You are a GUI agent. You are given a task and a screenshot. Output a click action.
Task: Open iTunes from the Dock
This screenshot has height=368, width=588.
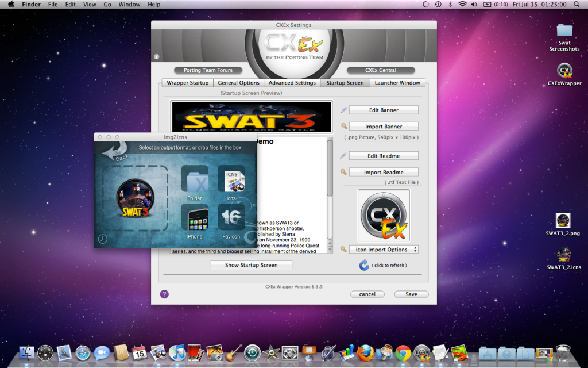(177, 353)
